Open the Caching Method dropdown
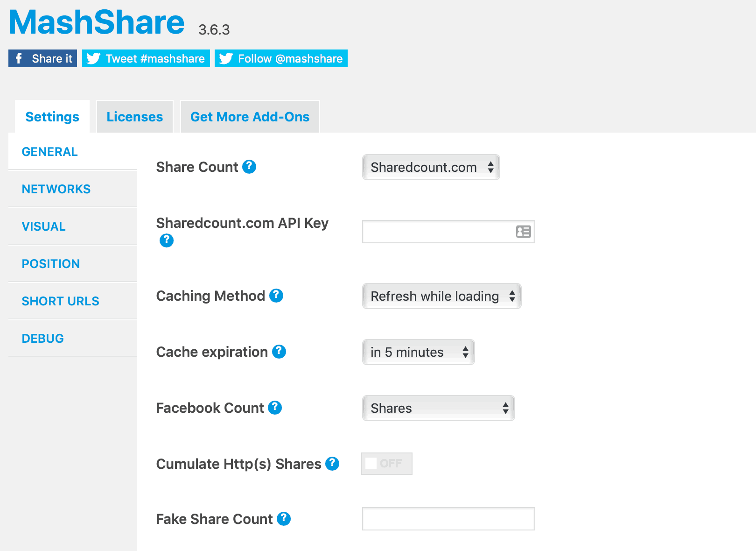Image resolution: width=756 pixels, height=551 pixels. tap(441, 296)
